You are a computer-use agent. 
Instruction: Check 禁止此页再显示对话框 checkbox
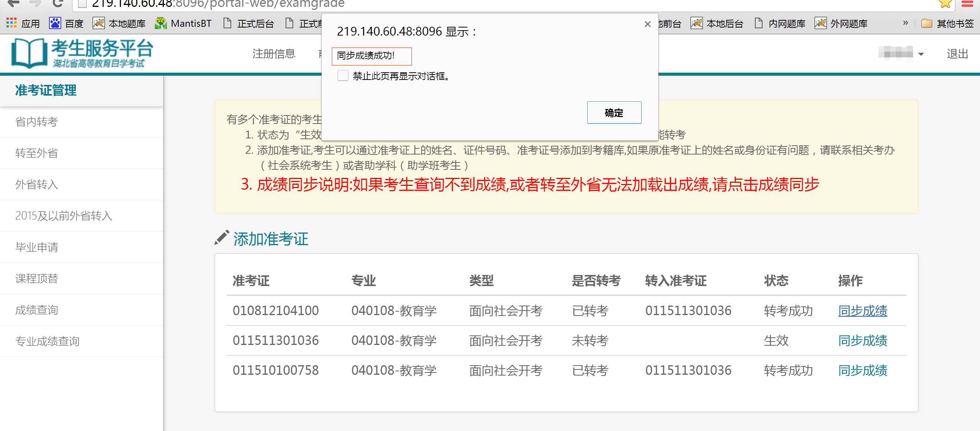343,75
